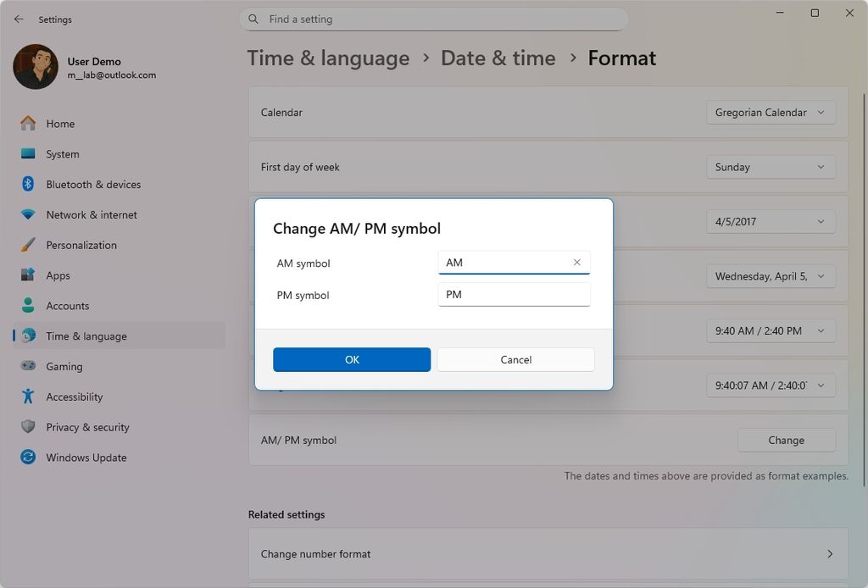This screenshot has width=868, height=588.
Task: Cancel the Change AM/PM symbol dialog
Action: [x=515, y=359]
